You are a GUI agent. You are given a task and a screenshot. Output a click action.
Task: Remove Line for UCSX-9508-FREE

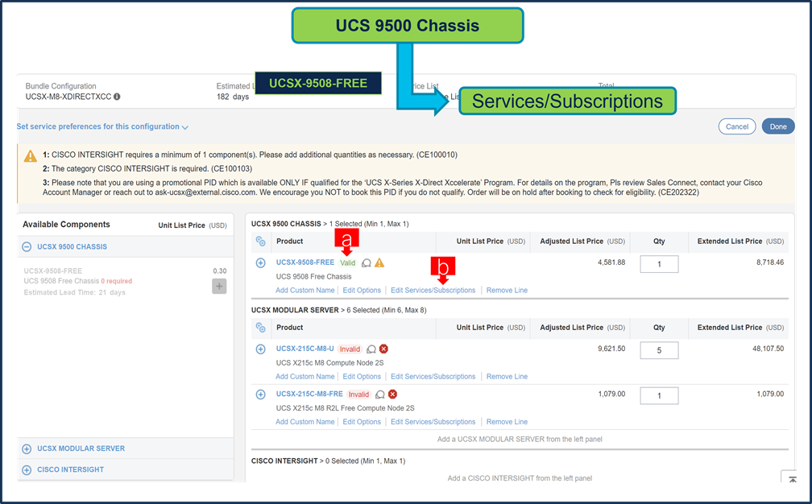507,291
